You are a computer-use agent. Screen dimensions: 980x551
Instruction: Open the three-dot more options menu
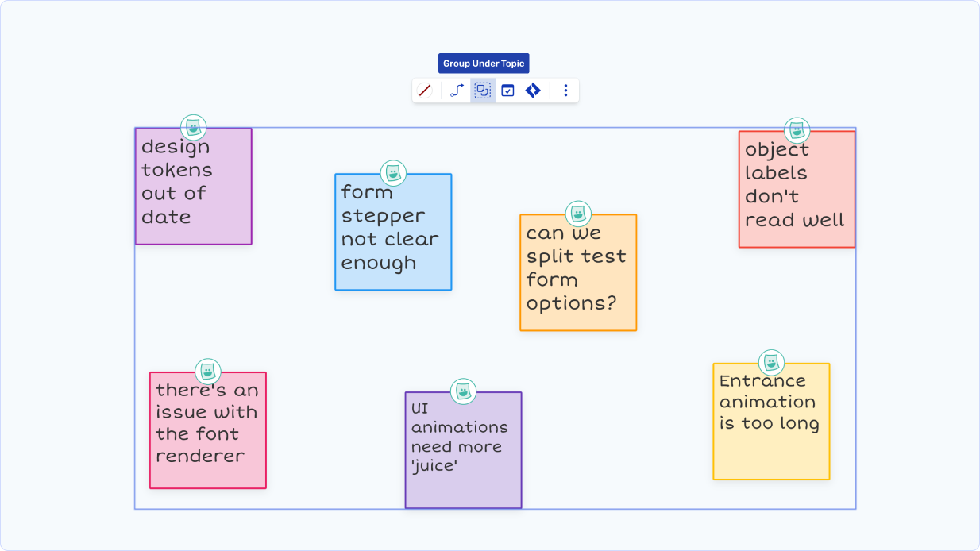[565, 91]
